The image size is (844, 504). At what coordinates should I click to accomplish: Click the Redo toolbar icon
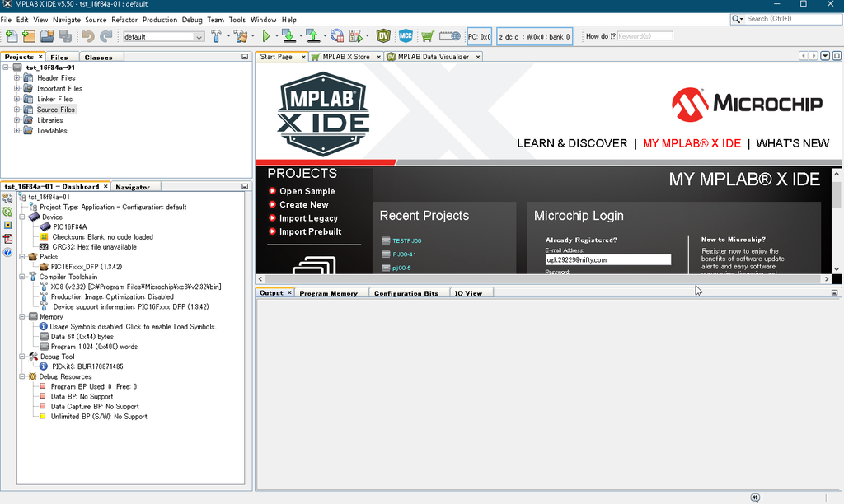106,36
